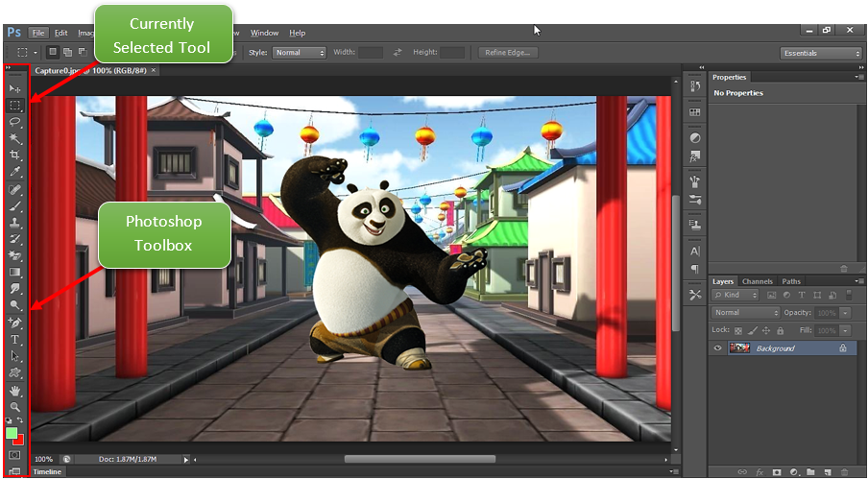
Task: Select the Gradient tool
Action: click(15, 272)
